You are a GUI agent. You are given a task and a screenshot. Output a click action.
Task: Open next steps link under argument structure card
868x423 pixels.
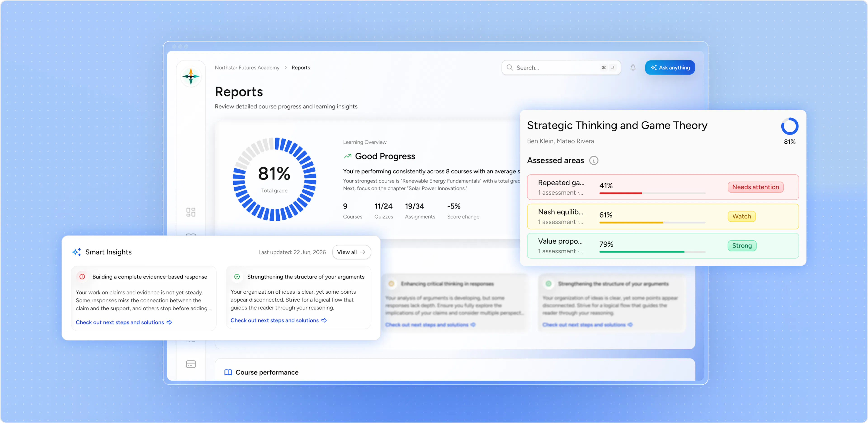pyautogui.click(x=278, y=320)
